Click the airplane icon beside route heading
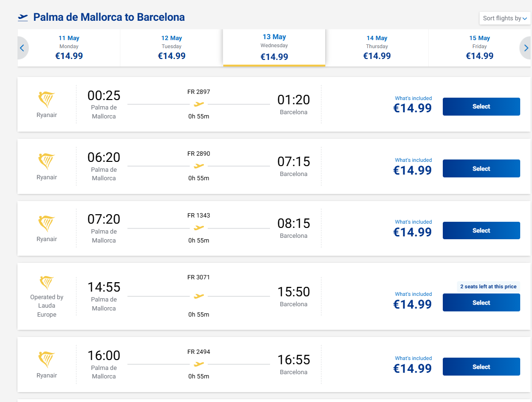The height and width of the screenshot is (402, 532). click(23, 17)
